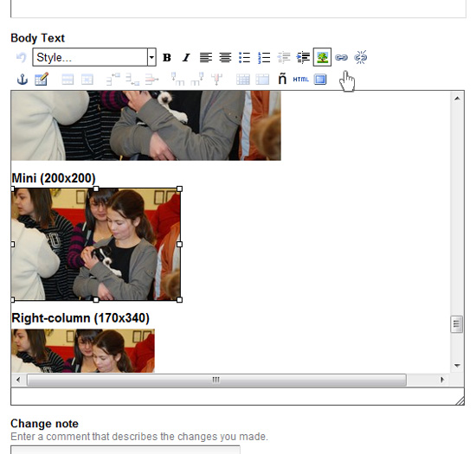Click insert row after icon
Viewport: 476px width, 454px height.
tap(132, 80)
